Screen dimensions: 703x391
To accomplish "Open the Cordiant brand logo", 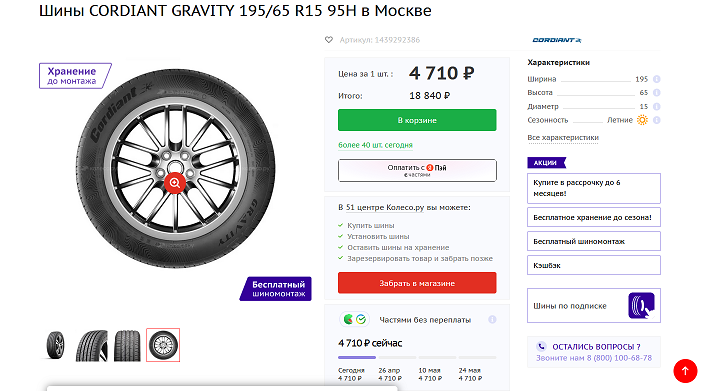I will [556, 40].
